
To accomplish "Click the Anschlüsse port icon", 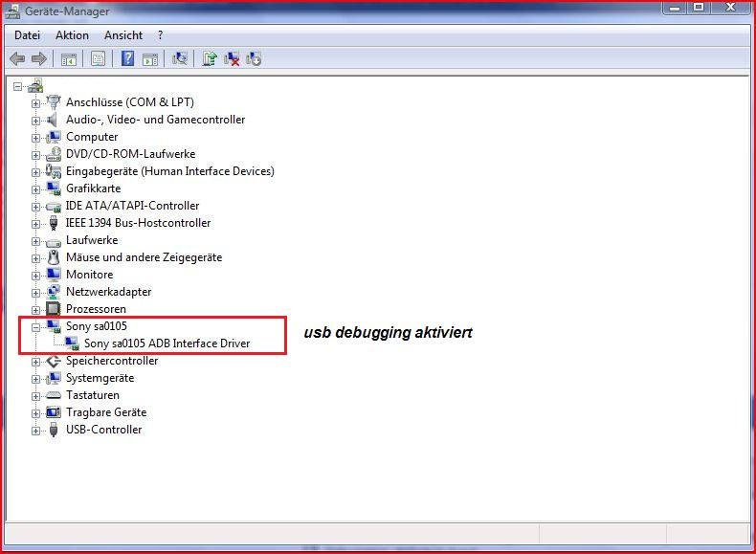I will coord(54,101).
